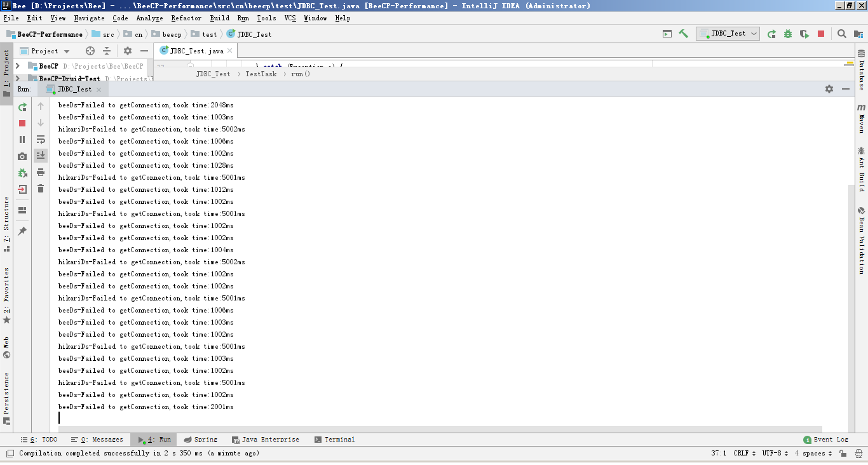Clear all console output with trash icon
The image size is (868, 465).
click(41, 189)
